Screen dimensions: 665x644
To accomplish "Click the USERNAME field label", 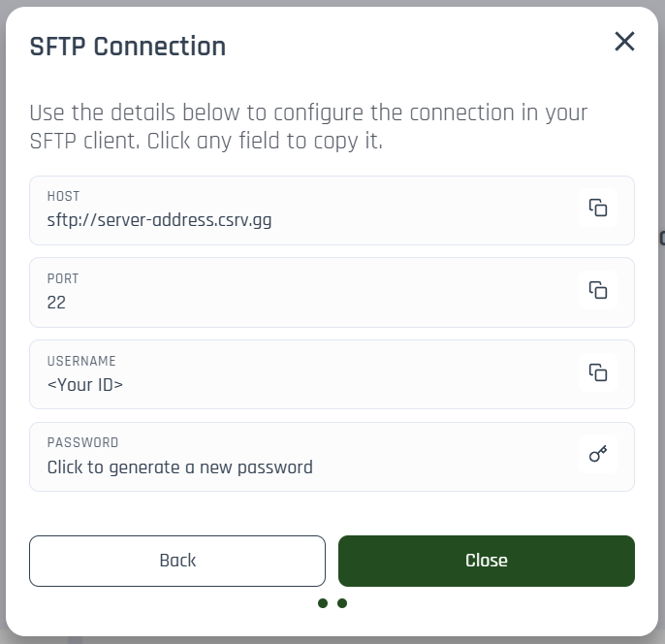I will tap(81, 361).
